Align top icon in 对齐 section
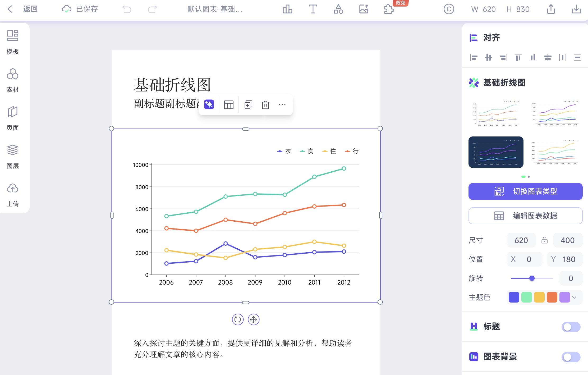Viewport: 588px width, 375px height. [x=518, y=57]
